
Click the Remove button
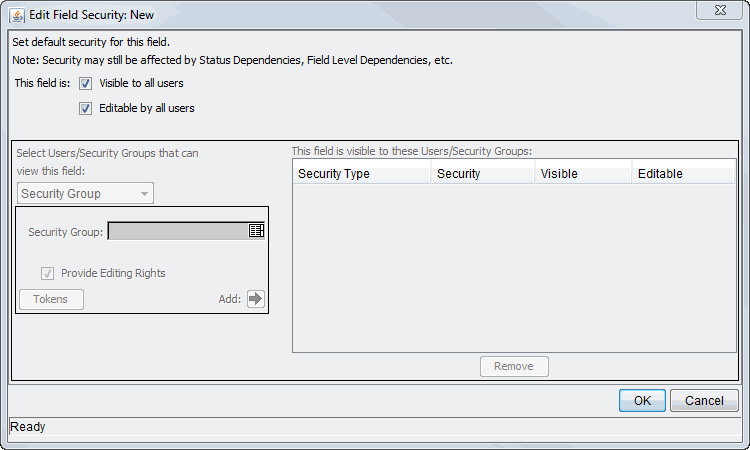pyautogui.click(x=514, y=366)
